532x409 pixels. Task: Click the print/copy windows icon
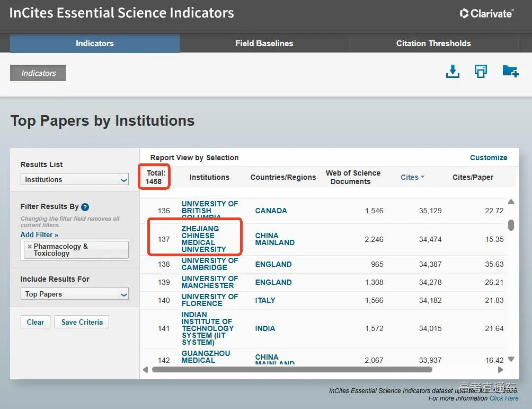481,72
